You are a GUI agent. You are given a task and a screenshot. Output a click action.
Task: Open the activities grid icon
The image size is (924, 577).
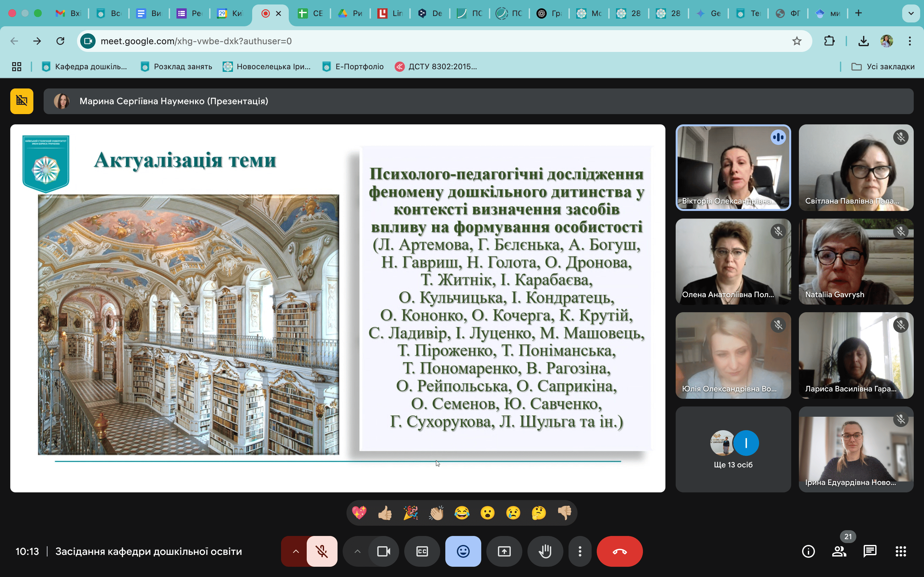[901, 551]
